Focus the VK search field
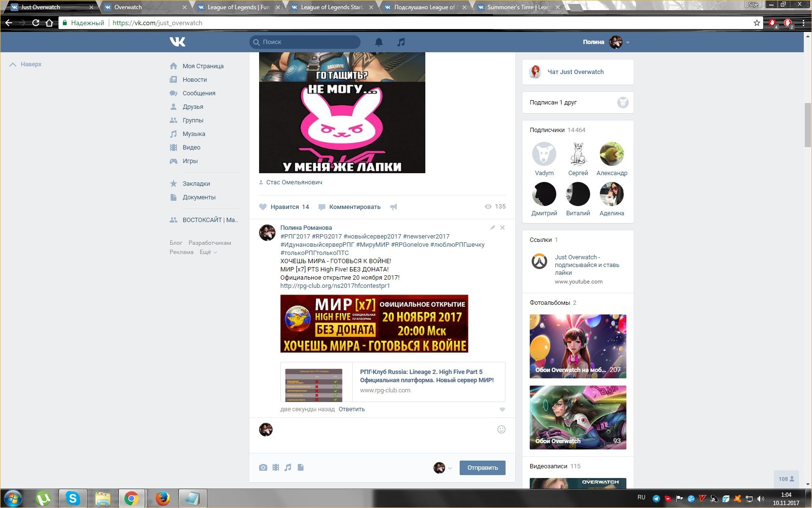812x508 pixels. [305, 42]
